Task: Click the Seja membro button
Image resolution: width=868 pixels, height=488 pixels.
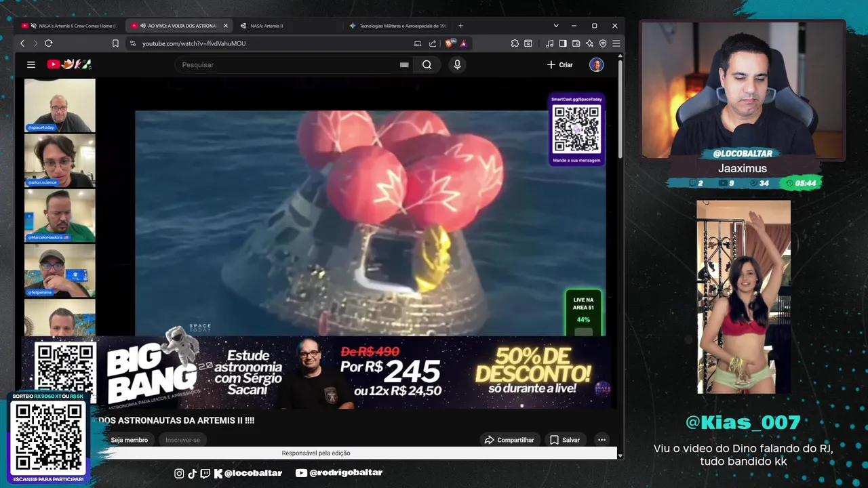Action: tap(129, 440)
